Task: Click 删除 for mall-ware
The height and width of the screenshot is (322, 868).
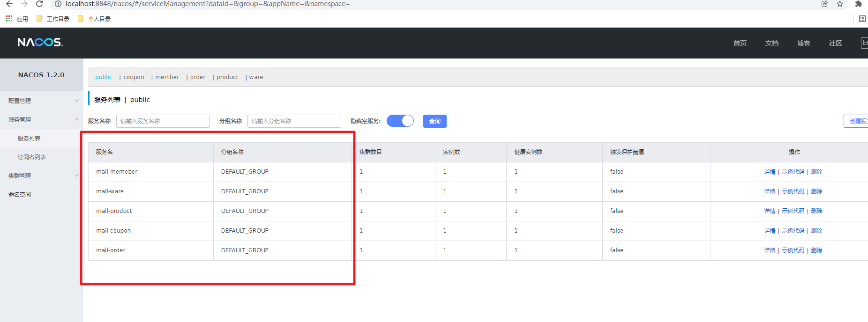Action: (x=816, y=191)
